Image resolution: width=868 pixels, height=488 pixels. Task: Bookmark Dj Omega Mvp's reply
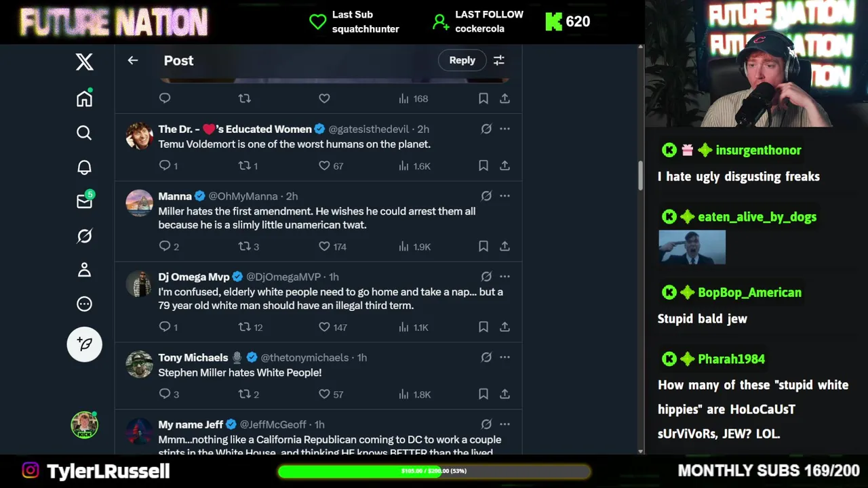484,327
